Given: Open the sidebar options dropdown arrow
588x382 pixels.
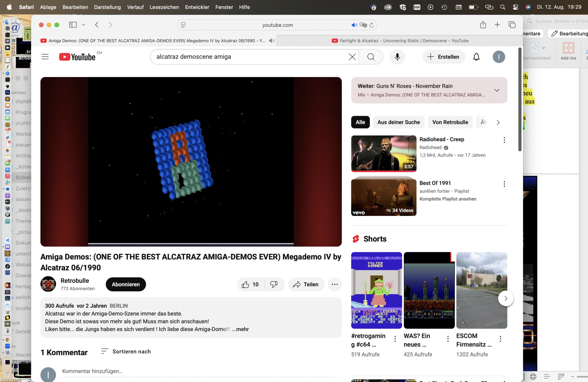Looking at the screenshot, I should click(x=84, y=25).
